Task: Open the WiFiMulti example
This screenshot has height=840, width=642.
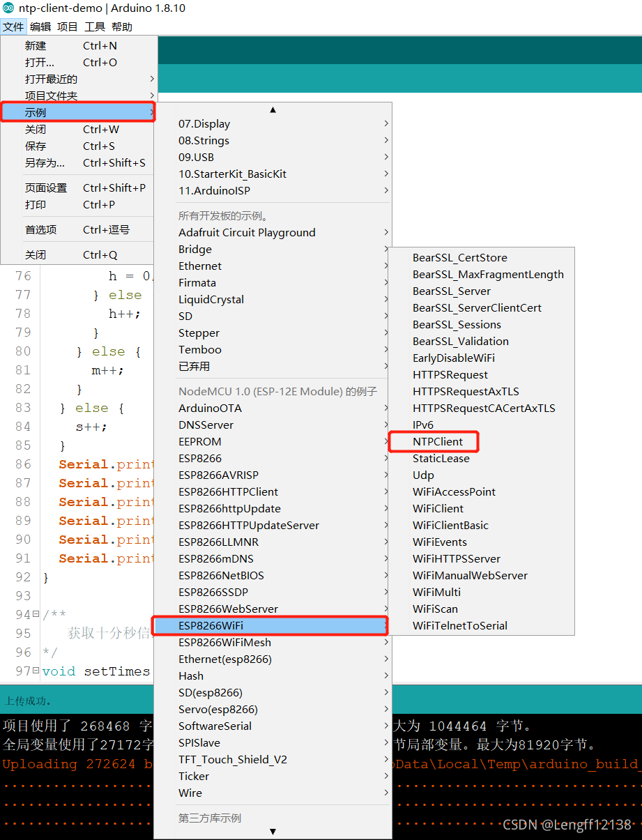Action: [481, 592]
